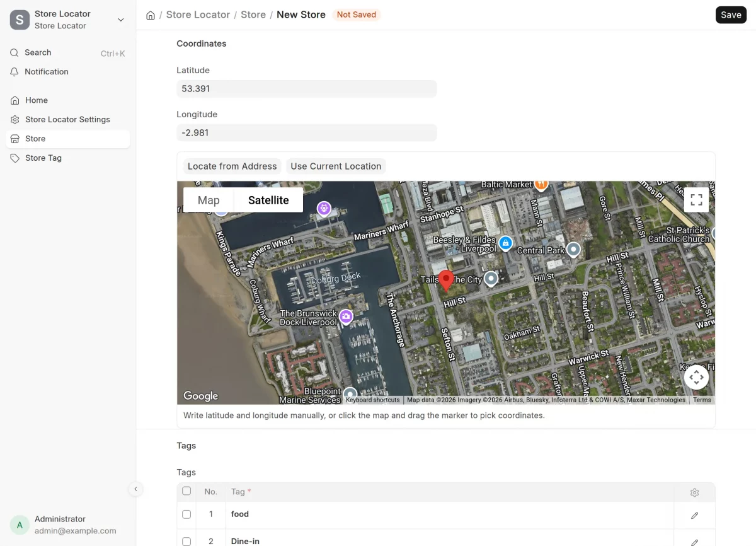Viewport: 756px width, 546px height.
Task: Check the food row checkbox
Action: coord(186,514)
